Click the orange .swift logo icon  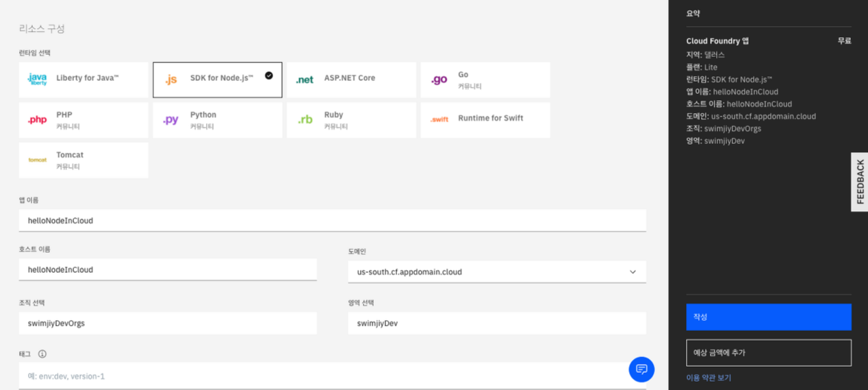coord(439,120)
